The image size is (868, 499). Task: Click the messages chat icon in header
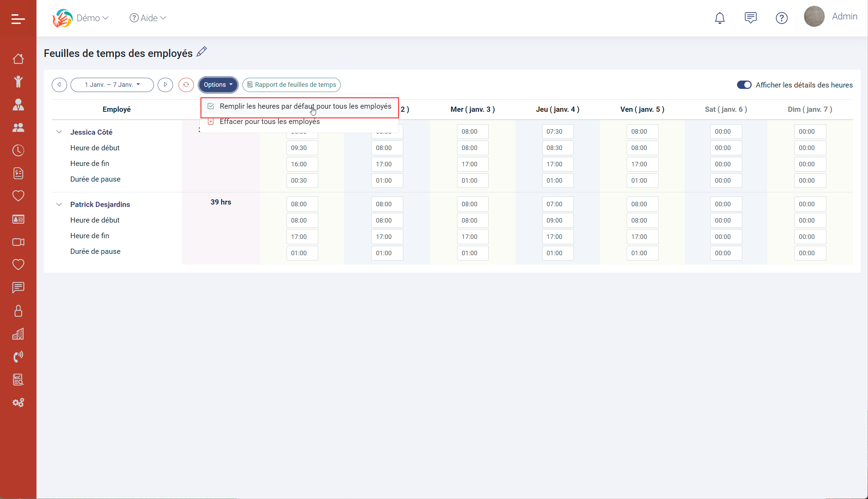[x=750, y=18]
